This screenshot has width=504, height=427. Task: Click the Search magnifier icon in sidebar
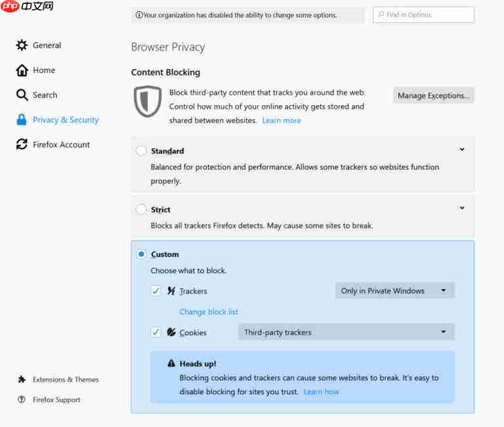tap(22, 95)
